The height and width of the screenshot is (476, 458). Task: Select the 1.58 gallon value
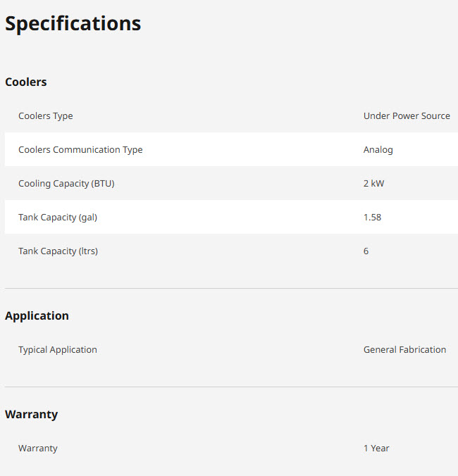coord(372,217)
